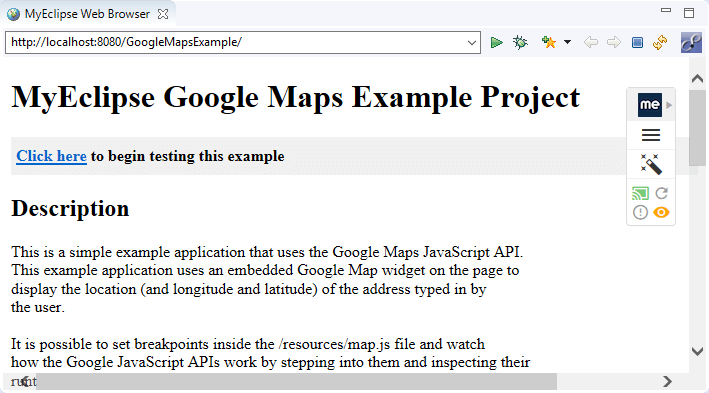709x393 pixels.
Task: Stop loading with the blue square icon
Action: pyautogui.click(x=637, y=43)
